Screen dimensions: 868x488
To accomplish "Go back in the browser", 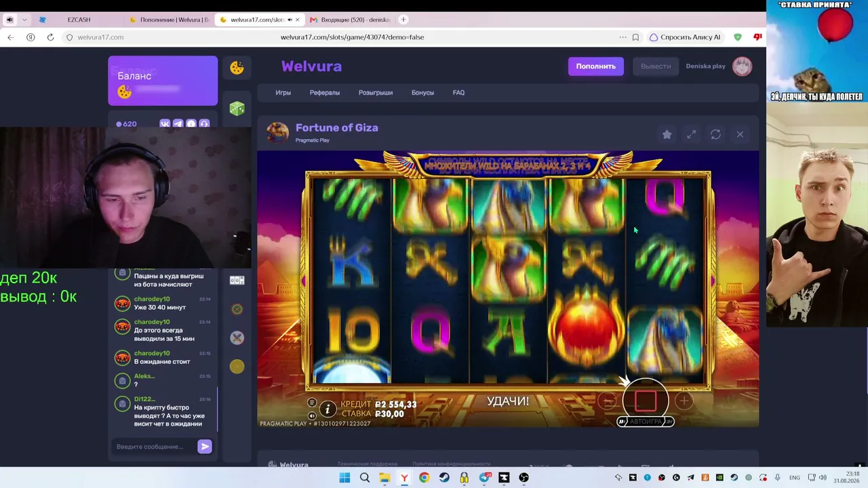I will tap(10, 37).
